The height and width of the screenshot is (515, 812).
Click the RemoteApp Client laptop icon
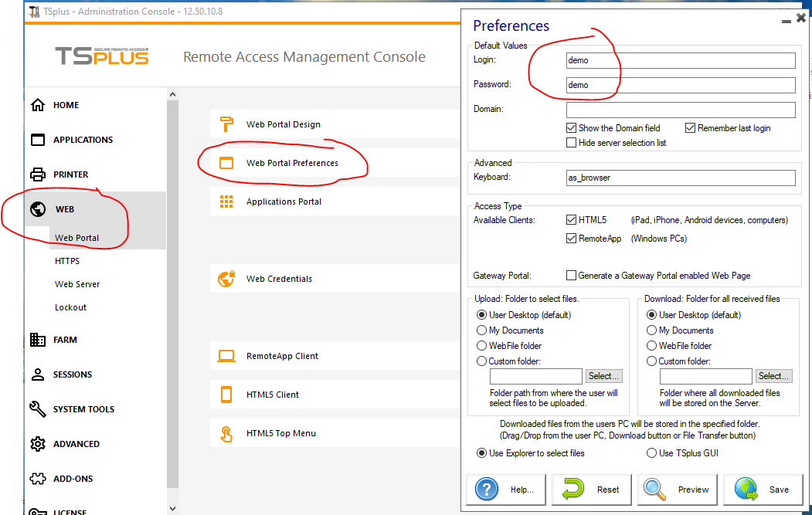point(226,356)
